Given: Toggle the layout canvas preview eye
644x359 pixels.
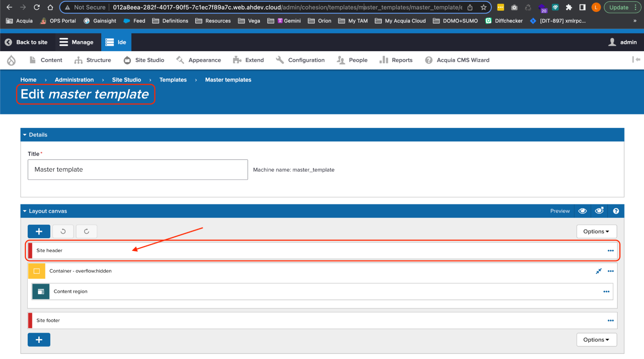Looking at the screenshot, I should tap(582, 211).
